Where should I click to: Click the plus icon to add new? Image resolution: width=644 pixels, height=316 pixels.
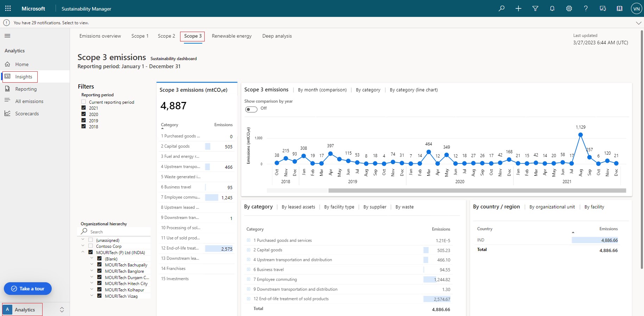518,8
